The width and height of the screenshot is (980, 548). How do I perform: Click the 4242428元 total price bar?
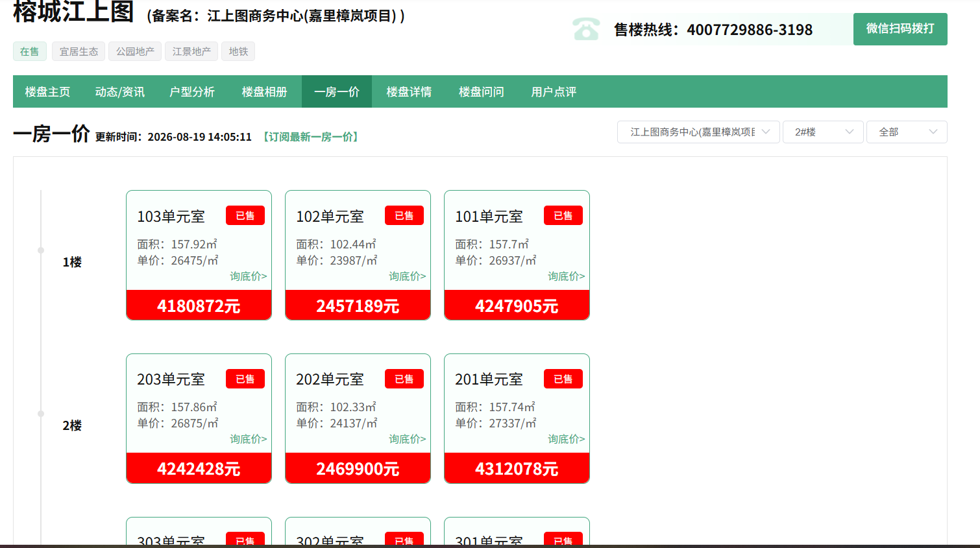(199, 468)
